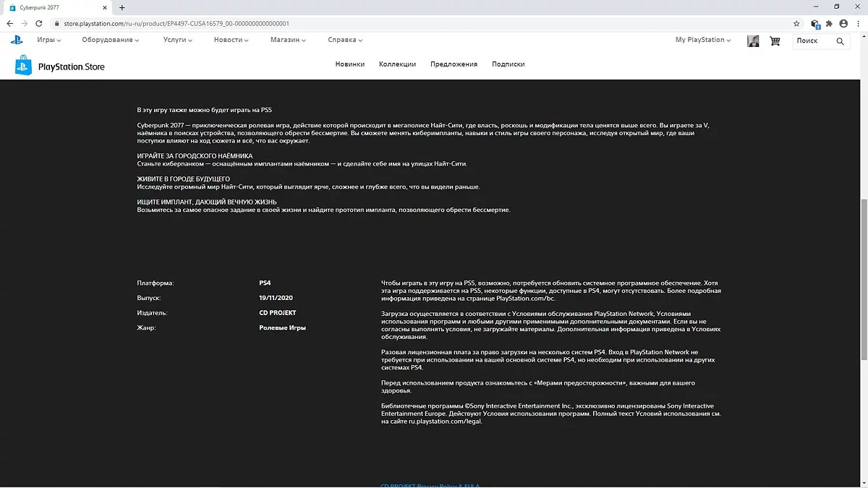
Task: Click the scrollbar up arrow
Action: click(x=864, y=36)
